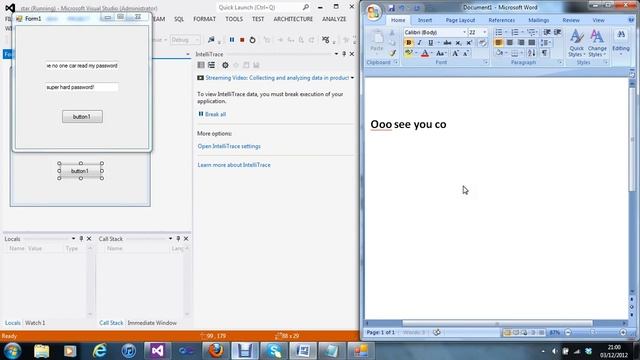Open Learn more about IntelliTrace link
This screenshot has height=360, width=640.
[234, 165]
